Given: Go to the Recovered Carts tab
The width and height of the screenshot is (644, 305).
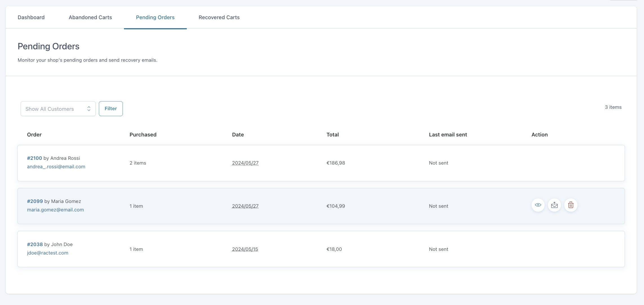Looking at the screenshot, I should (x=219, y=17).
